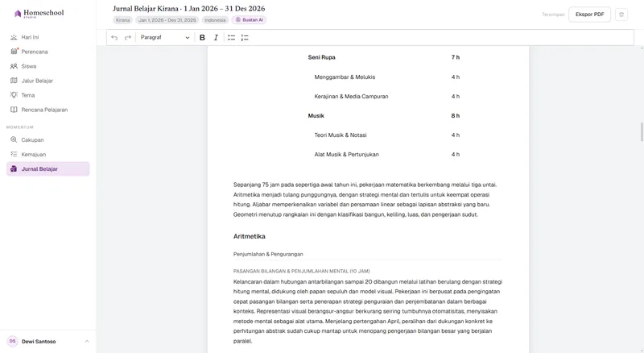Click the Jurnal Belajar notebook icon
The image size is (644, 353).
click(x=14, y=168)
